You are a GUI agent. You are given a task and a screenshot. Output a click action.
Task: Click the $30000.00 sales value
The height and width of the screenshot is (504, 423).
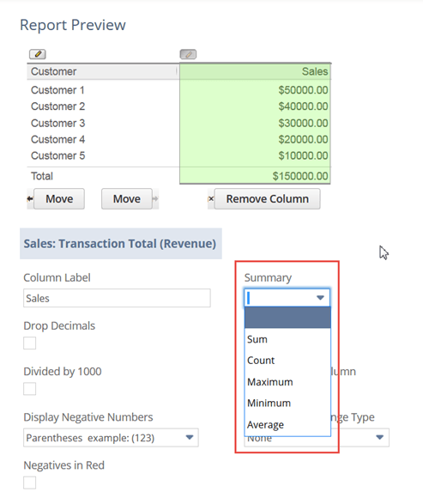tap(303, 123)
